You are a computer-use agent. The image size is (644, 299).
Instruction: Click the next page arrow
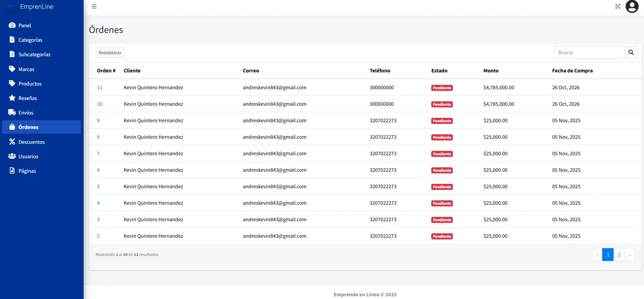630,255
